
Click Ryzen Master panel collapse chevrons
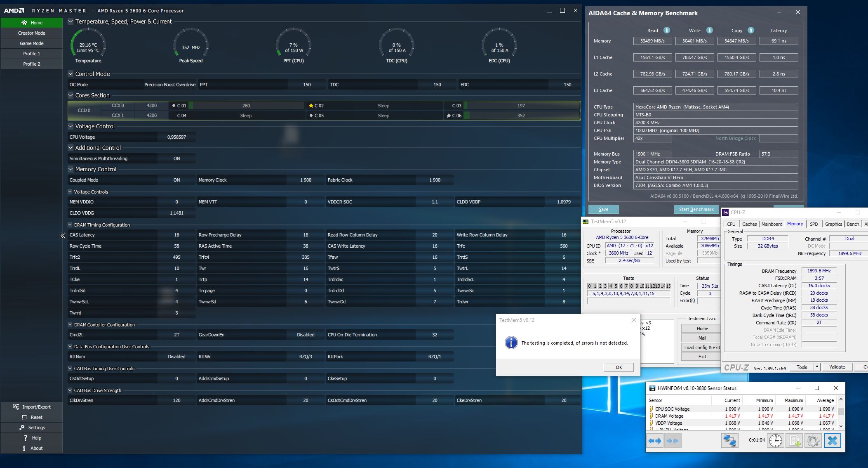(63, 236)
